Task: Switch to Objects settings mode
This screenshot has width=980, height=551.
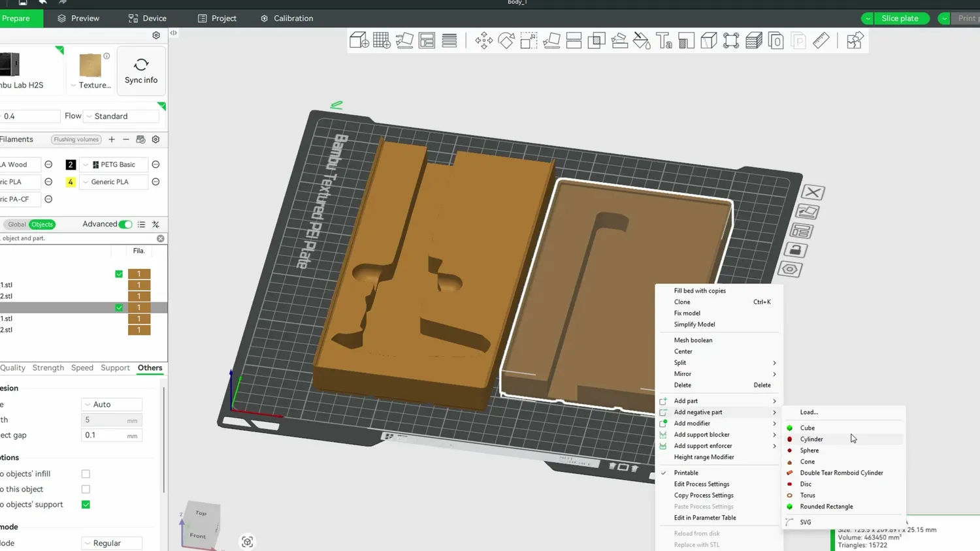Action: pyautogui.click(x=42, y=225)
